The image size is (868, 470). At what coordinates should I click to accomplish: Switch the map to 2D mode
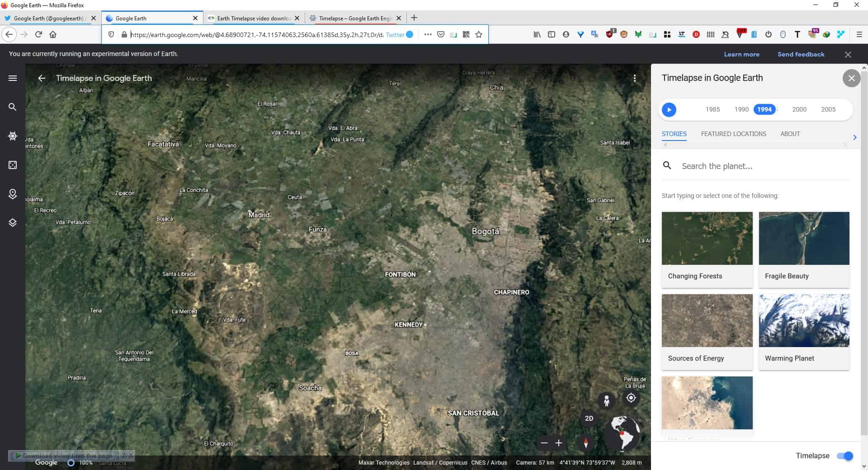(x=589, y=418)
